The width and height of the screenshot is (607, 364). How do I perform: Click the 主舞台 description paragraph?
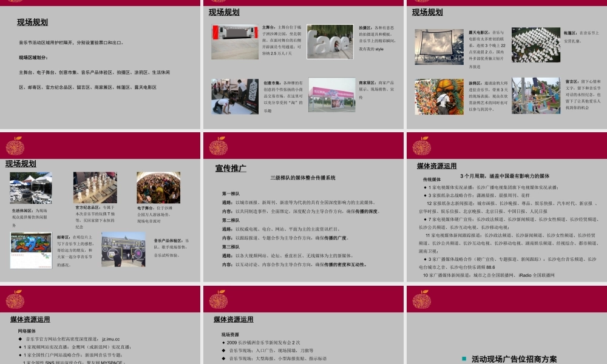pos(282,40)
